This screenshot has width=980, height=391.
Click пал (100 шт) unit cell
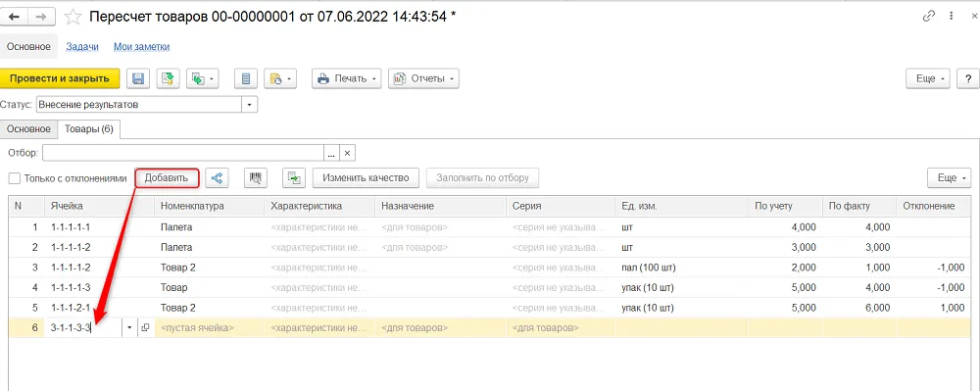click(x=681, y=268)
